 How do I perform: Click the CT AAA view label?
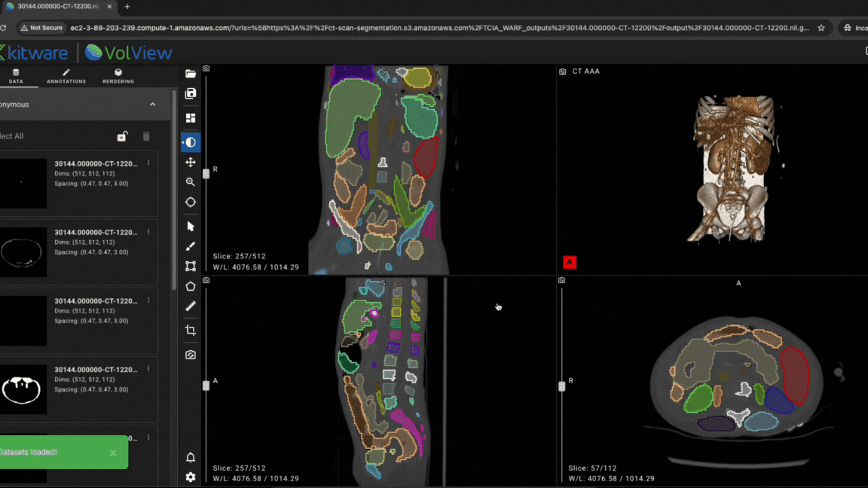pyautogui.click(x=585, y=72)
